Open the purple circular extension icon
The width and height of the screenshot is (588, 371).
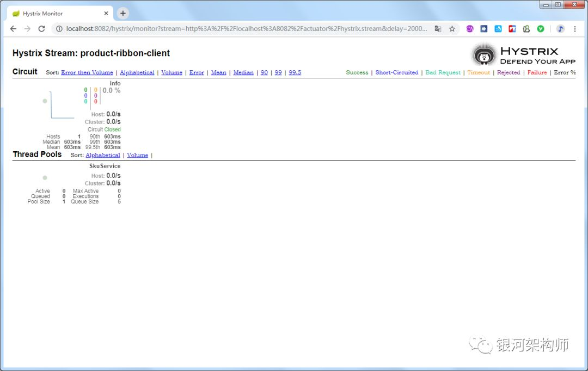469,29
